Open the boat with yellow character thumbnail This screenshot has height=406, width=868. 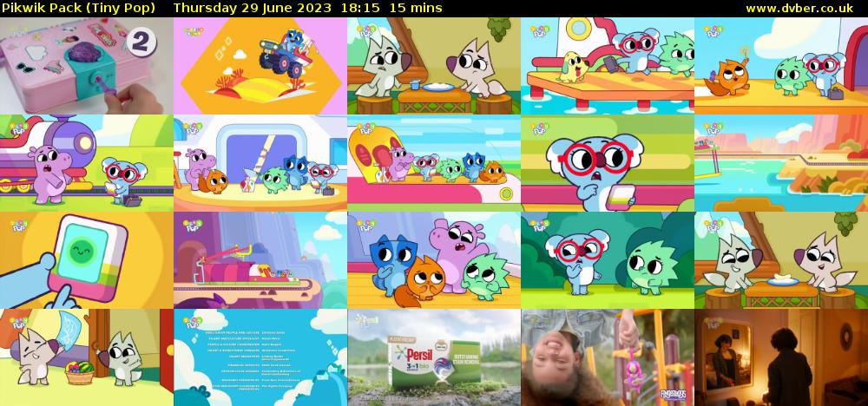tap(608, 66)
